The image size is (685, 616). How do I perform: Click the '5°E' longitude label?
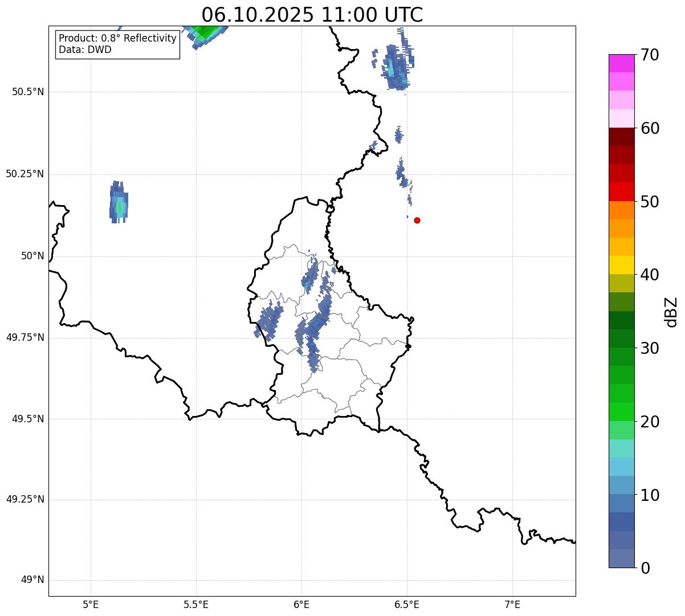pyautogui.click(x=91, y=605)
